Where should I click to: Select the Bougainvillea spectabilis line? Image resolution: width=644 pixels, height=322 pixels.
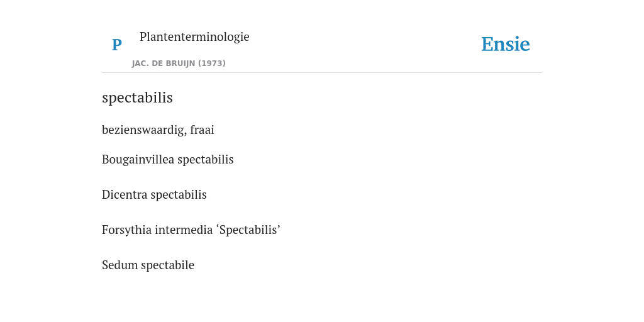point(167,159)
